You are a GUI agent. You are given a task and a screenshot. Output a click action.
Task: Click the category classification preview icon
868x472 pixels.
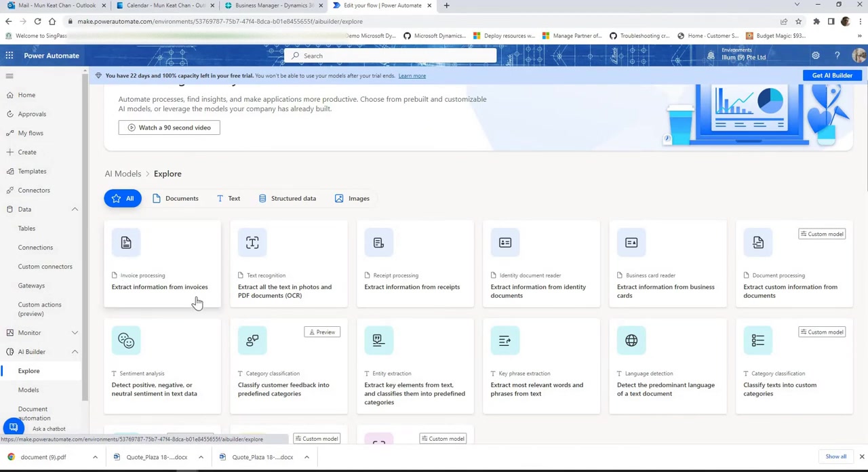coord(252,340)
